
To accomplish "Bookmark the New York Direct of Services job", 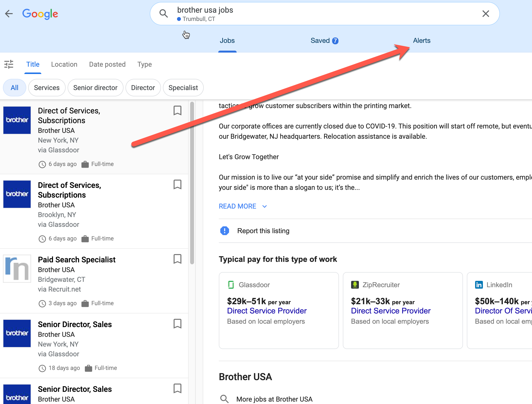I will (x=177, y=110).
